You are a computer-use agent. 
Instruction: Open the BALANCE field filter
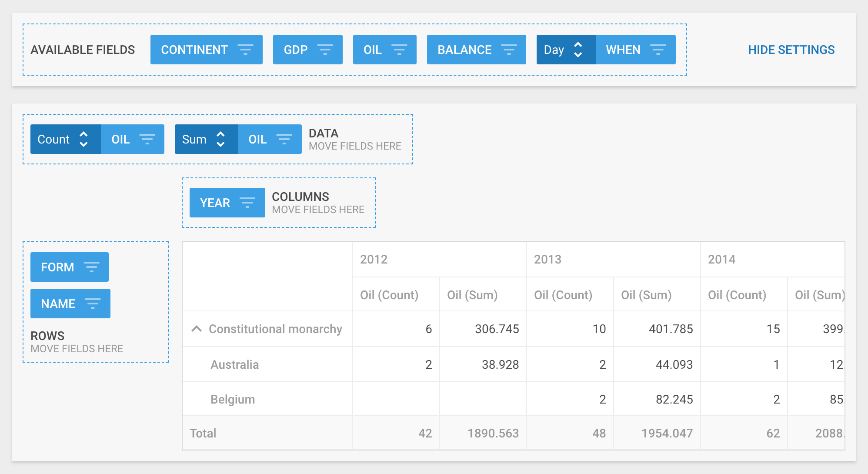(509, 50)
